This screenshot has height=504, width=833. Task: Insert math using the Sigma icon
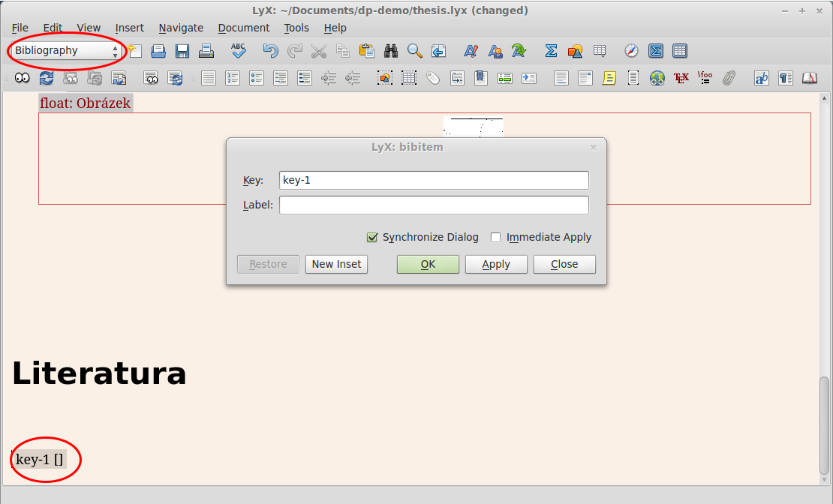pyautogui.click(x=551, y=51)
